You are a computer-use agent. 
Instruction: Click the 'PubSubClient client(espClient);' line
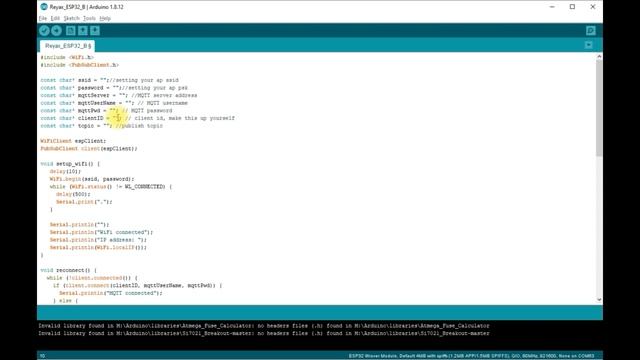tap(89, 149)
